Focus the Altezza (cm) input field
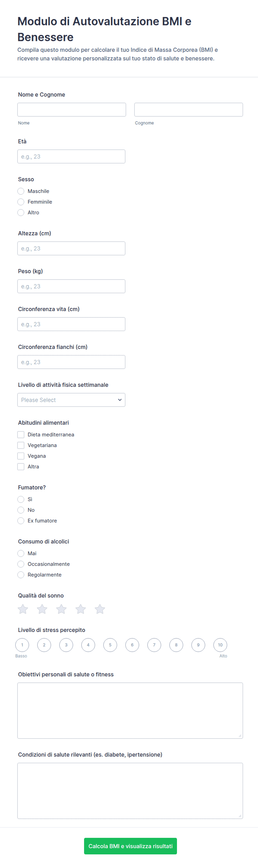The width and height of the screenshot is (258, 868). [71, 248]
